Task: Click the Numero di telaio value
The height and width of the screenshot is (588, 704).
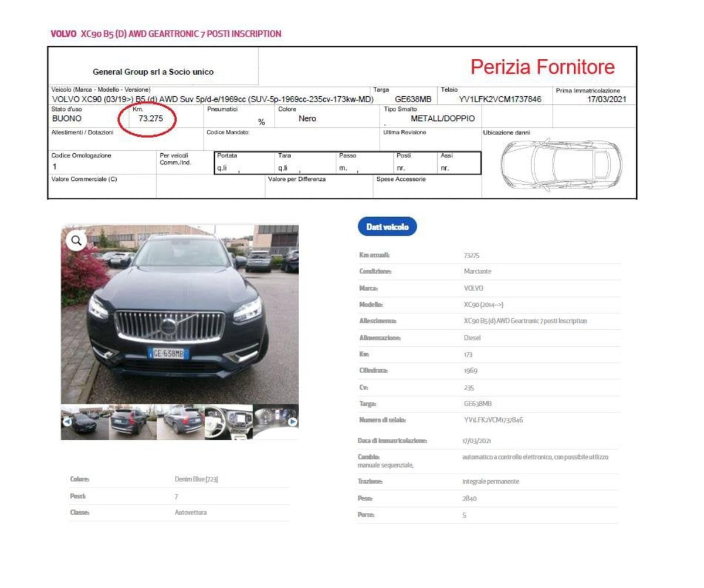Action: tap(493, 420)
